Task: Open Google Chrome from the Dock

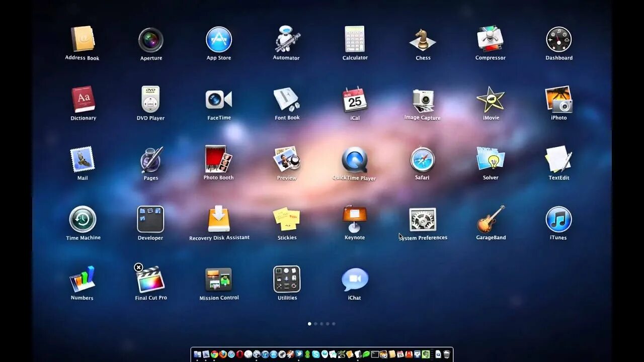Action: [214, 354]
